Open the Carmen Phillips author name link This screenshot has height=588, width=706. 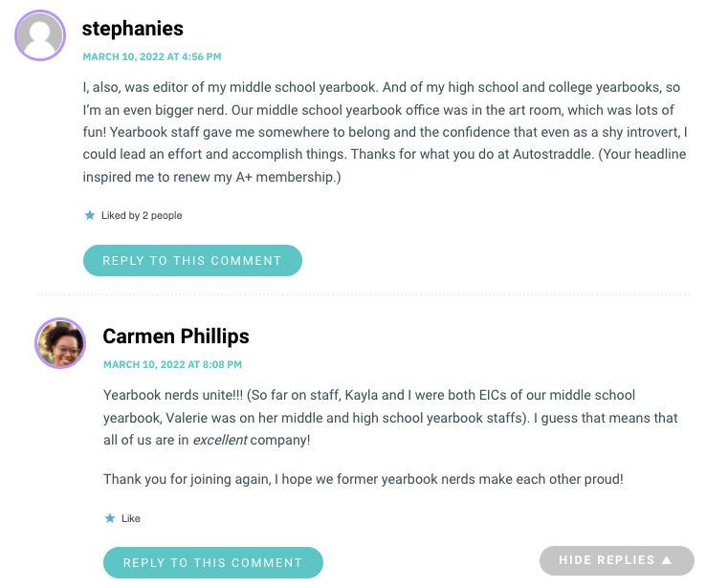pos(176,337)
